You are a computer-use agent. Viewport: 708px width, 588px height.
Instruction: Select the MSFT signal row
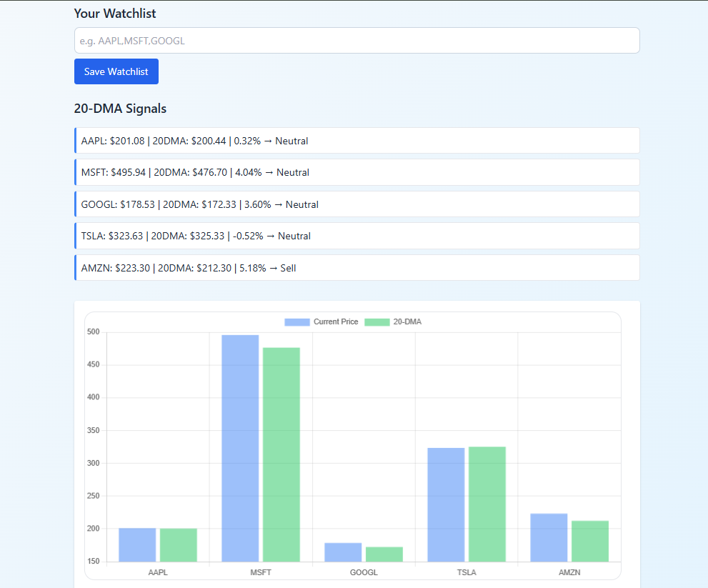357,172
